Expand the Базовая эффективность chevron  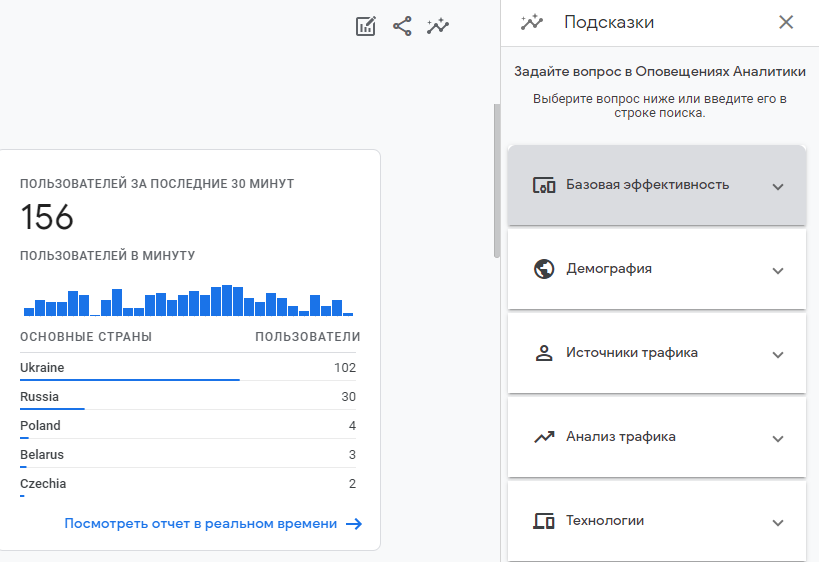[778, 186]
